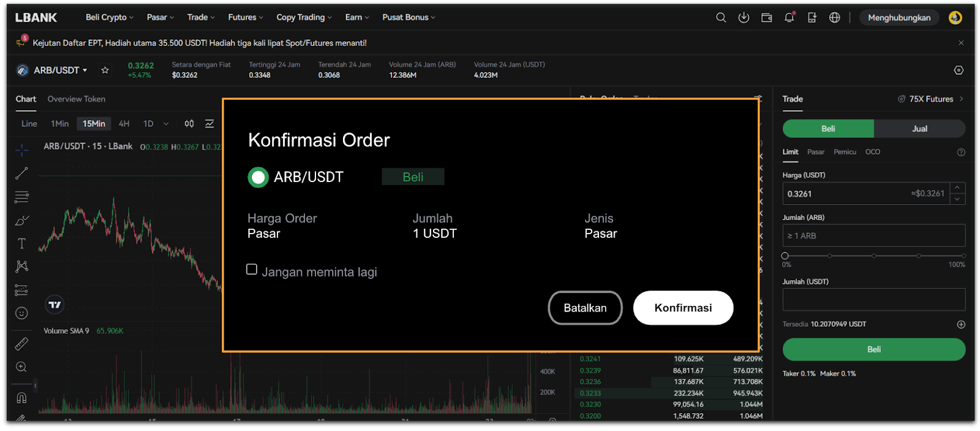Click the LBANK logo
980x431 pixels.
pyautogui.click(x=36, y=18)
